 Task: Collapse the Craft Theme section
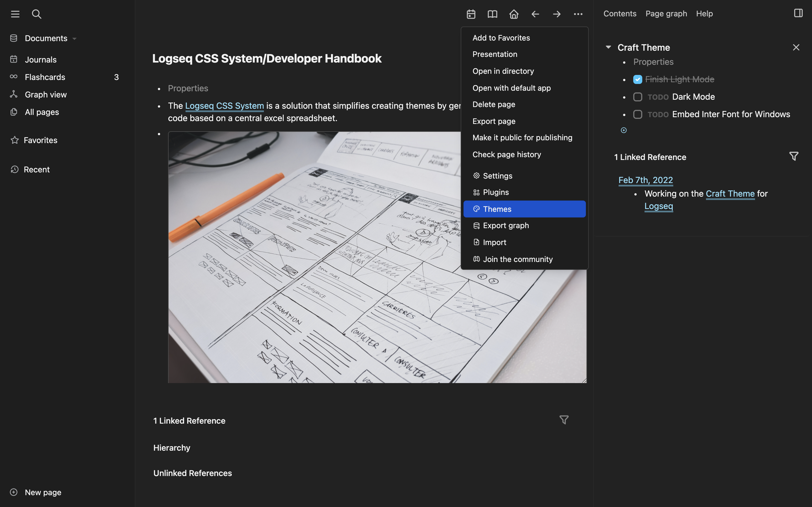coord(608,47)
